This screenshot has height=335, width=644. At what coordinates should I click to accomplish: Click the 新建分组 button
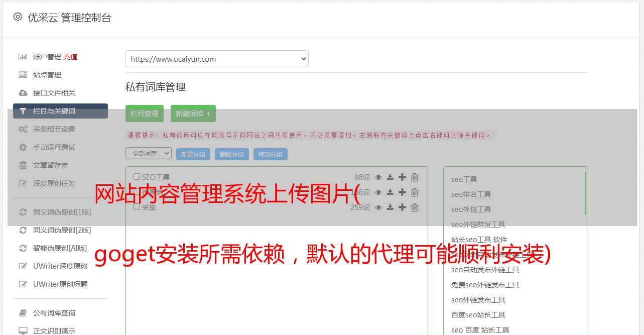pyautogui.click(x=193, y=154)
